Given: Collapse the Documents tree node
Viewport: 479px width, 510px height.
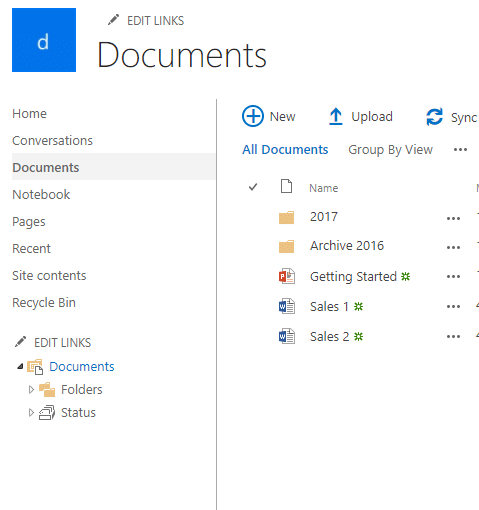Looking at the screenshot, I should [x=20, y=367].
